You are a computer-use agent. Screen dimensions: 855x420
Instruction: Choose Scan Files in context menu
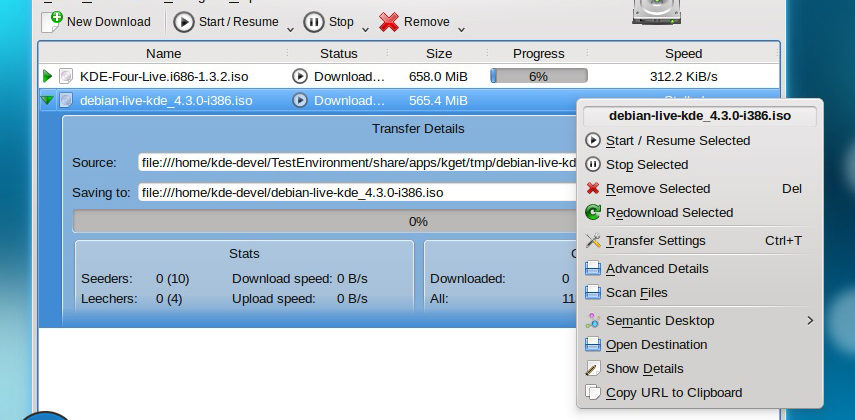pyautogui.click(x=700, y=293)
